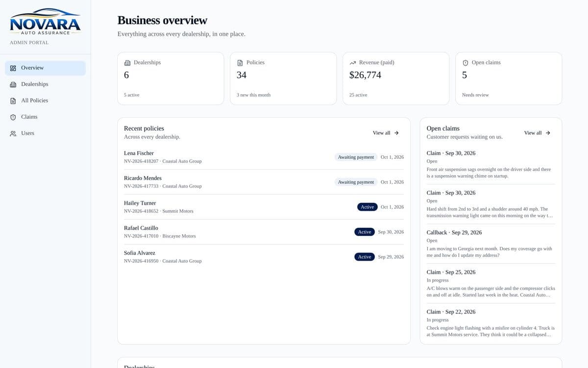
Task: Click the arrow beside Recent policies View all
Action: click(396, 133)
